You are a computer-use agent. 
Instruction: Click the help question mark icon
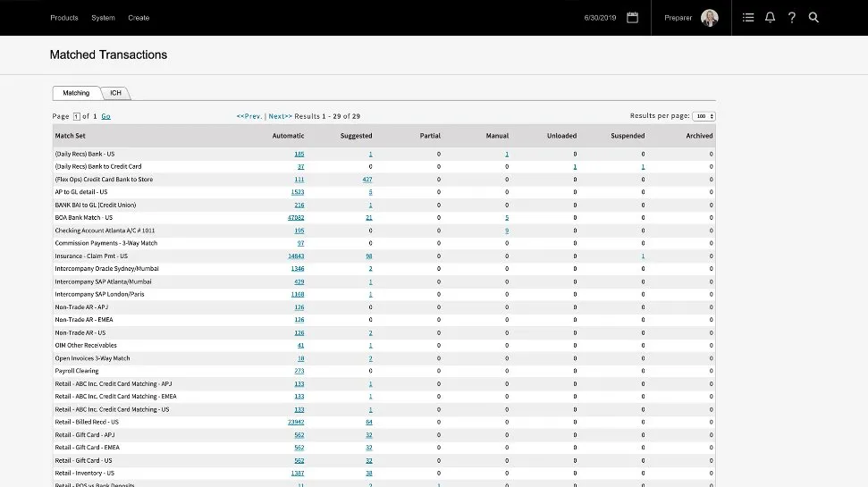791,18
